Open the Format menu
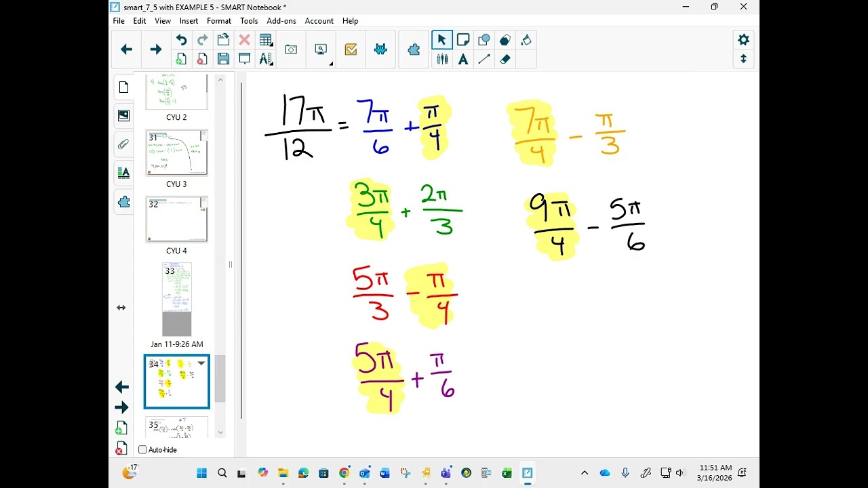The image size is (868, 488). [219, 21]
